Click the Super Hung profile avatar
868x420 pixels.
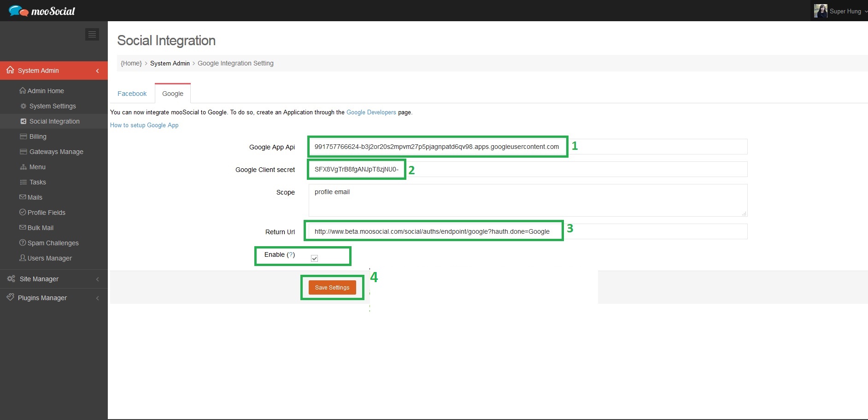click(x=821, y=11)
